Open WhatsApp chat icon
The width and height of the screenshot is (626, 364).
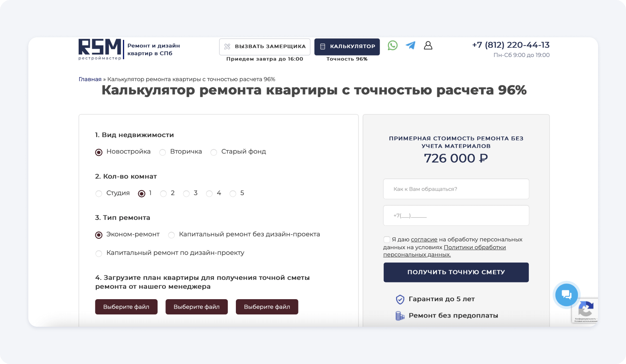[392, 45]
